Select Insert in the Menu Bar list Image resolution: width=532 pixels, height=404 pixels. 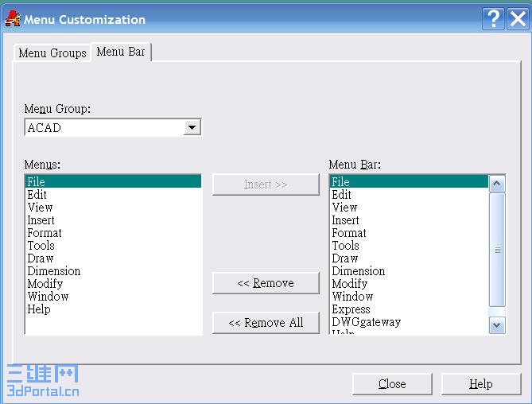click(410, 220)
